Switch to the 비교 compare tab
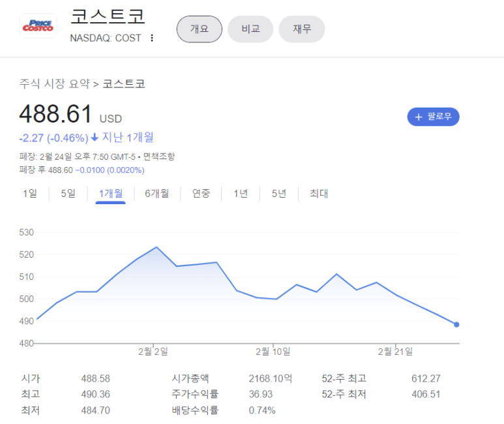This screenshot has height=424, width=504. tap(250, 29)
